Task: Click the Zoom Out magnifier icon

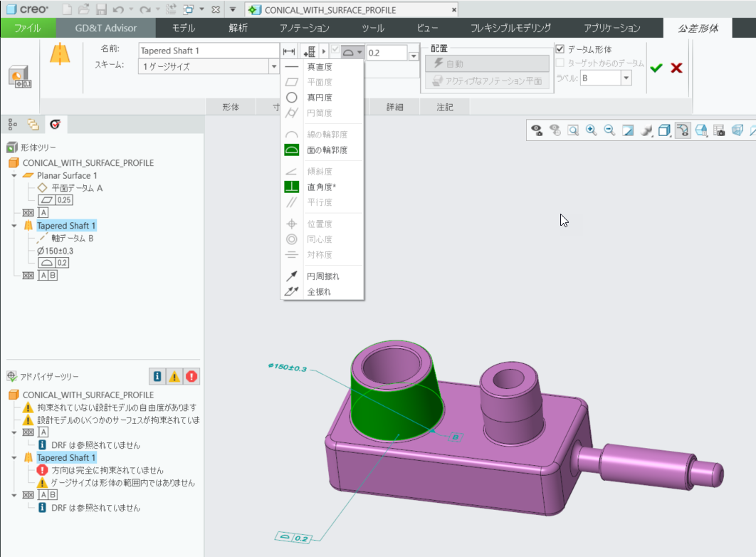Action: tap(609, 130)
